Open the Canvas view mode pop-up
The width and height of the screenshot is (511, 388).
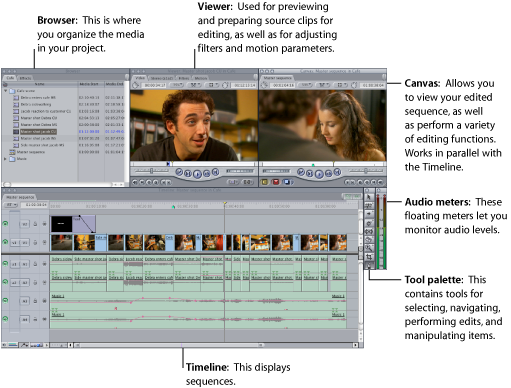[x=340, y=85]
